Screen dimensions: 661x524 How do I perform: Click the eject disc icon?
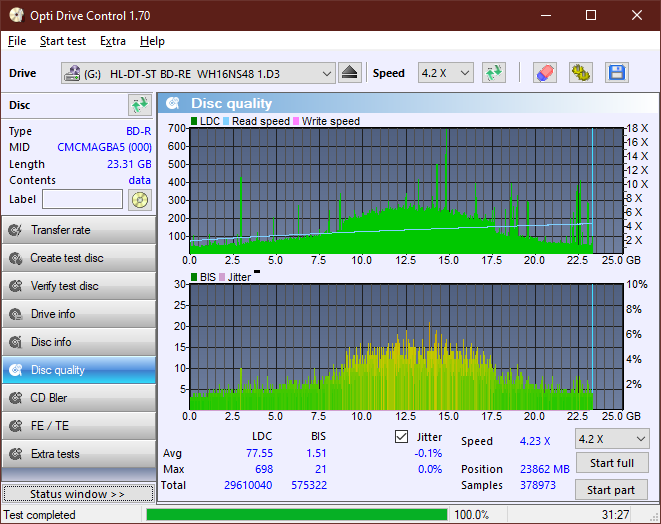[x=350, y=73]
